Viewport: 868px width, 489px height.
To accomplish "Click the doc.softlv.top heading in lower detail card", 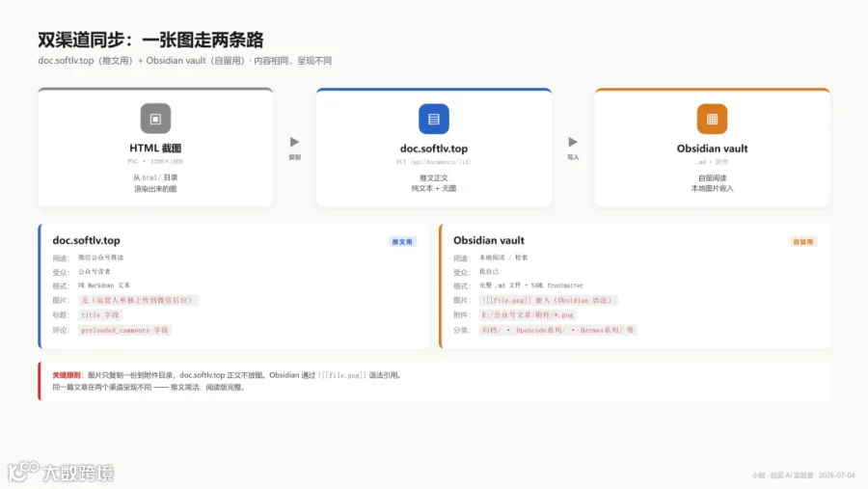I will pos(87,240).
